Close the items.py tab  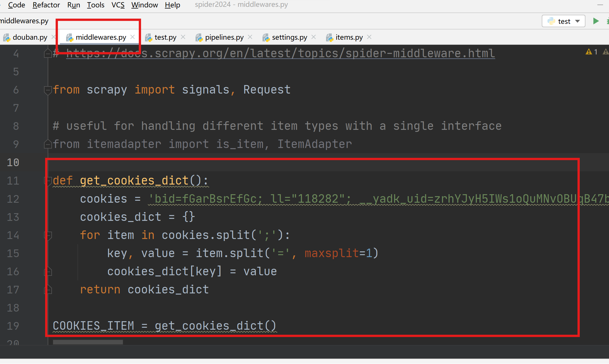369,37
